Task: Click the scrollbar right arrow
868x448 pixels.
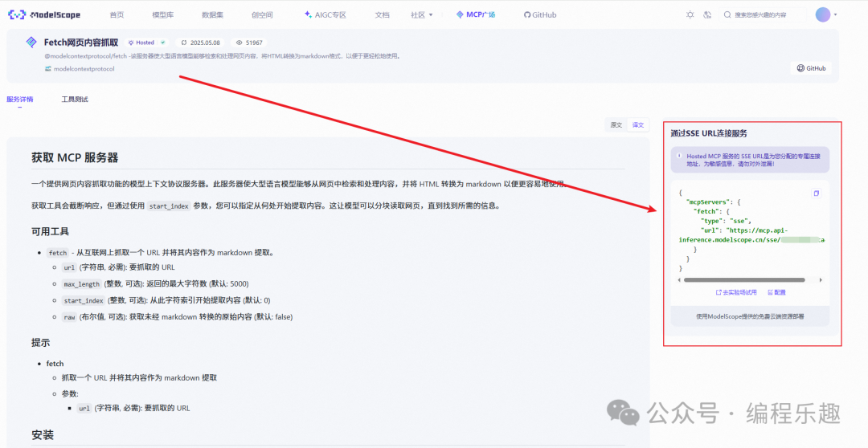Action: point(821,280)
